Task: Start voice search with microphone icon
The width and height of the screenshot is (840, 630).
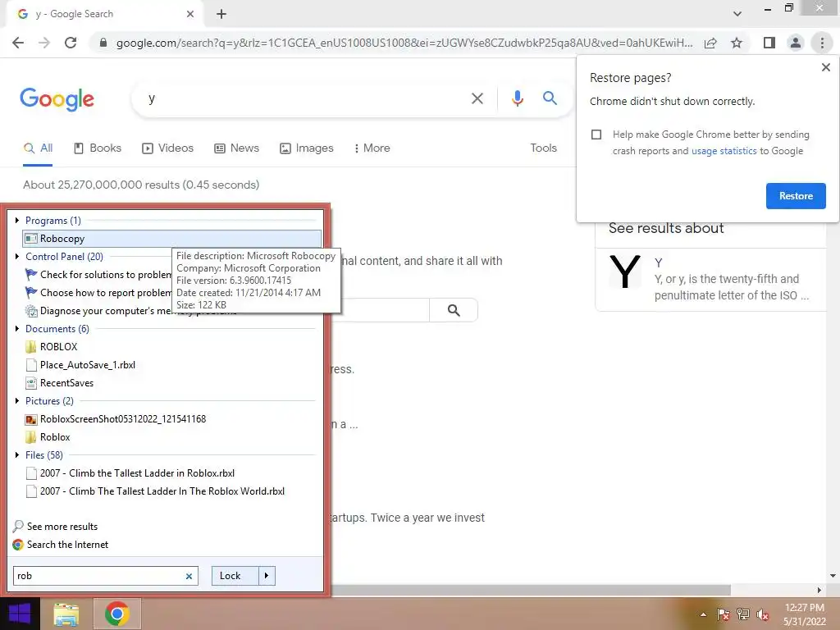Action: tap(517, 98)
